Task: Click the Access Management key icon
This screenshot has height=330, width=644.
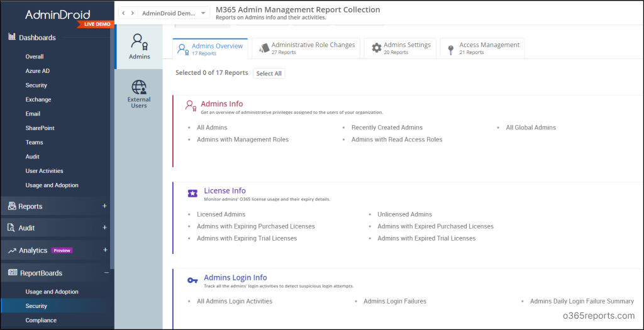Action: coord(451,50)
